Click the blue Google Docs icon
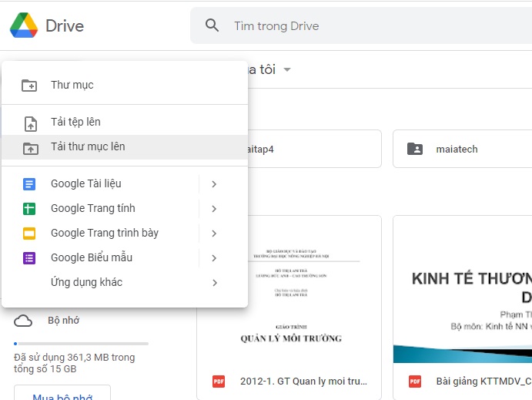Viewport: 532px width, 400px height. tap(29, 184)
